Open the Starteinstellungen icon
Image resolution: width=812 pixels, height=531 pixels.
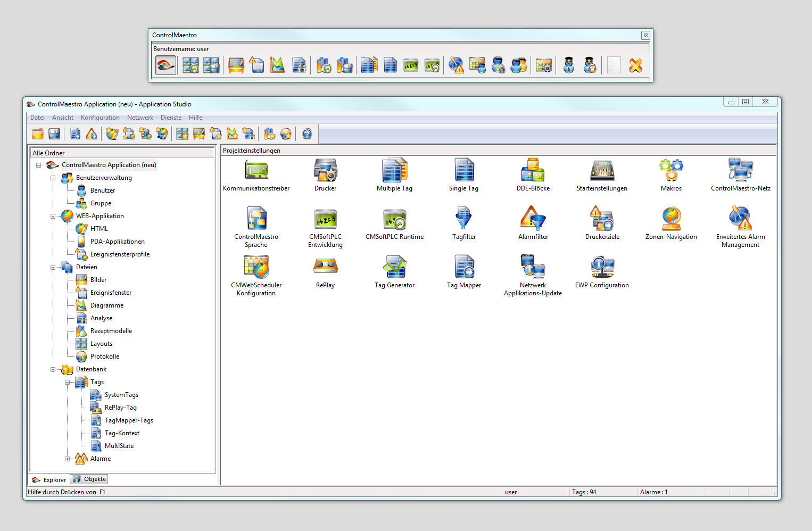pos(602,170)
